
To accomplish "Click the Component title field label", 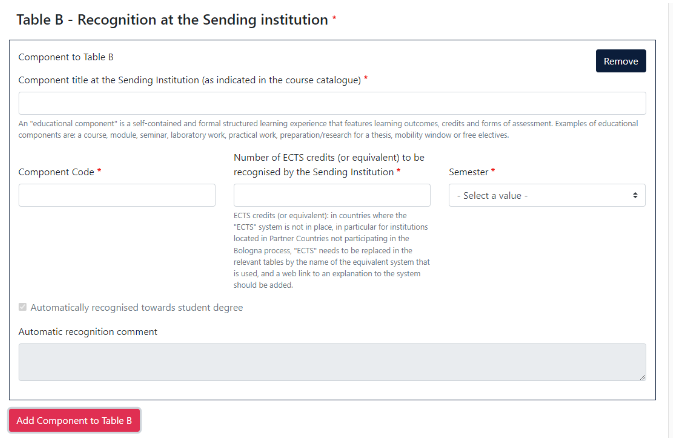I will tap(189, 80).
